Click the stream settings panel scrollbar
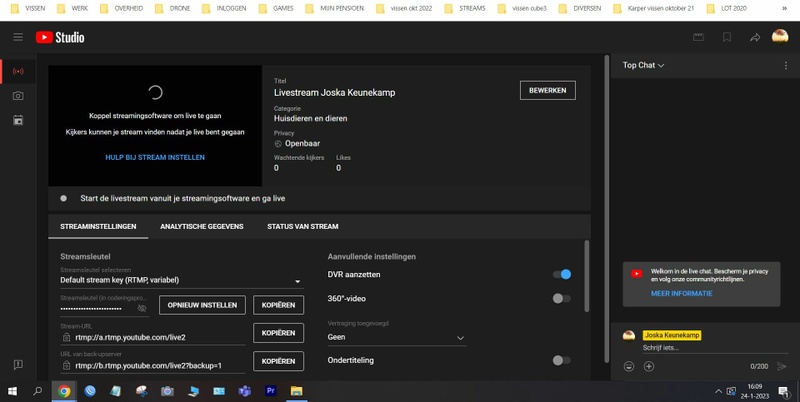Image resolution: width=800 pixels, height=402 pixels. (x=587, y=276)
